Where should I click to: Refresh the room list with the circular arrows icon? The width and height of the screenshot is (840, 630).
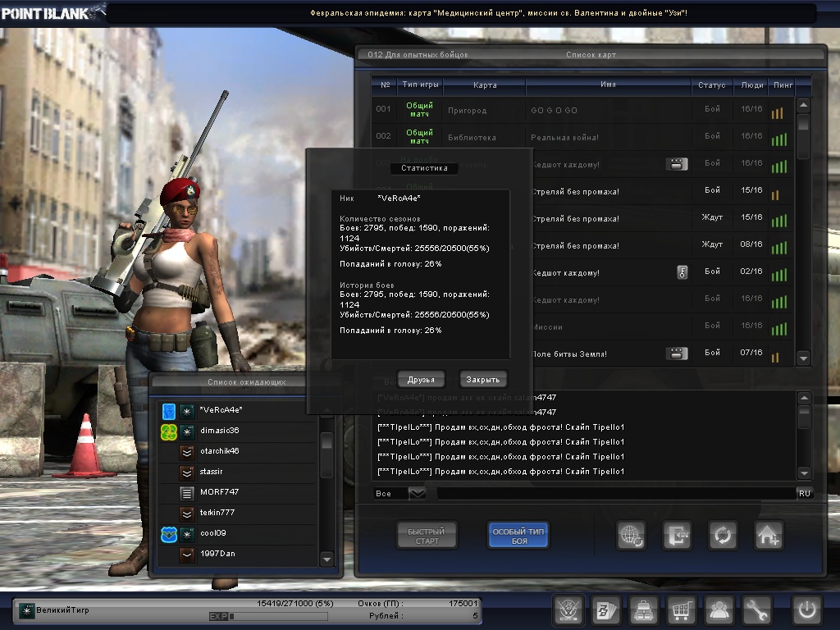[723, 535]
